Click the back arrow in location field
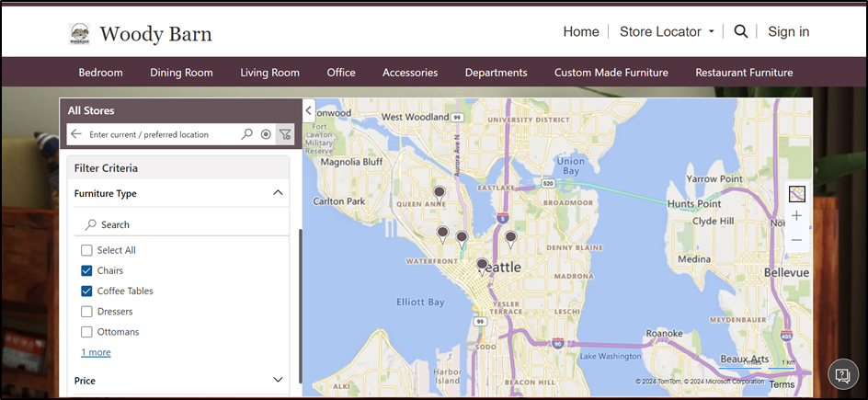The image size is (868, 400). tap(76, 134)
